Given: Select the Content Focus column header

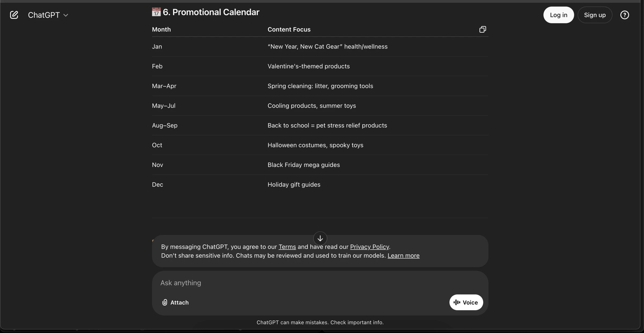Looking at the screenshot, I should tap(289, 29).
